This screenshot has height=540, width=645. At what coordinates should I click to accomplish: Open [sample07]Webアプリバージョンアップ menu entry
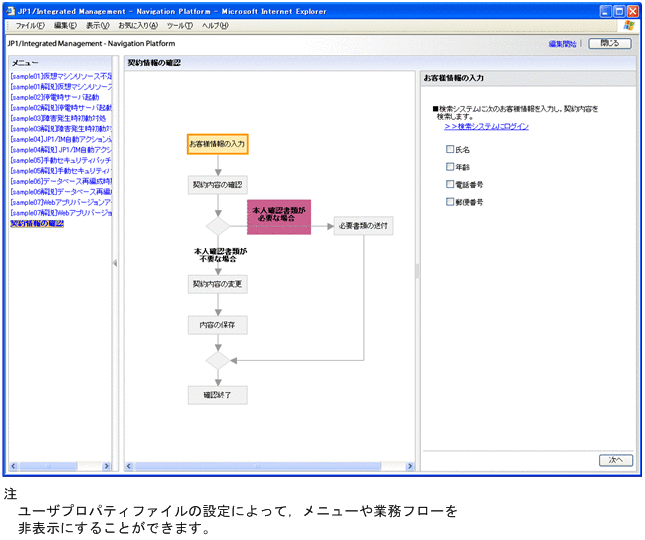point(61,202)
